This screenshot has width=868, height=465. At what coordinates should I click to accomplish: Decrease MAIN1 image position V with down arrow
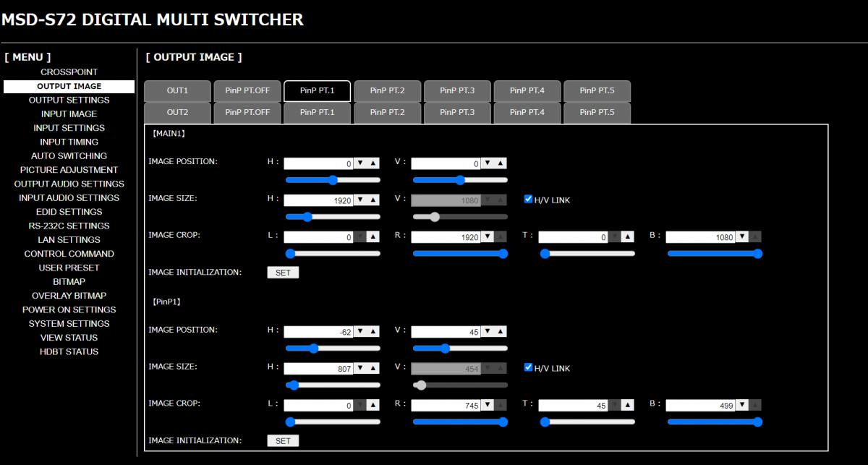[488, 163]
